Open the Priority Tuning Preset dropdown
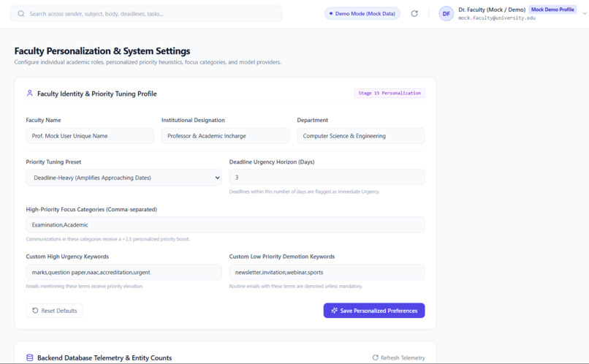This screenshot has height=364, width=589. 123,178
